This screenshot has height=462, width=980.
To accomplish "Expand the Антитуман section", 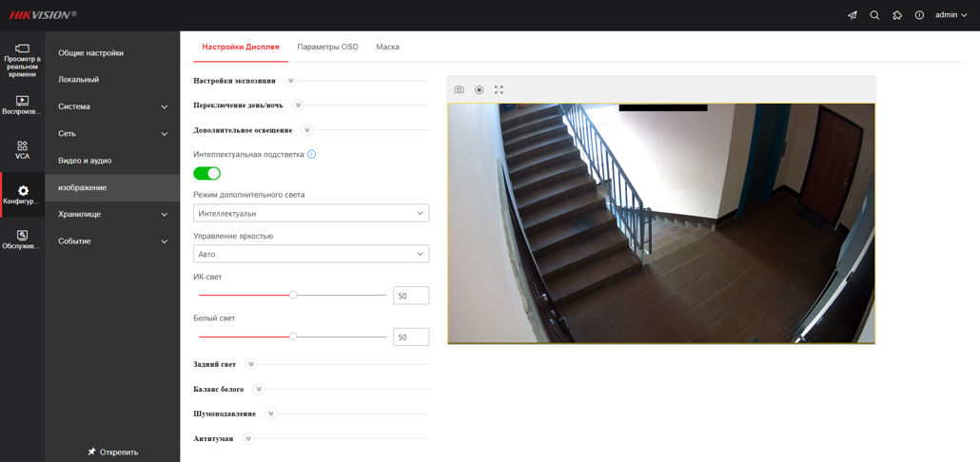I will pyautogui.click(x=248, y=438).
